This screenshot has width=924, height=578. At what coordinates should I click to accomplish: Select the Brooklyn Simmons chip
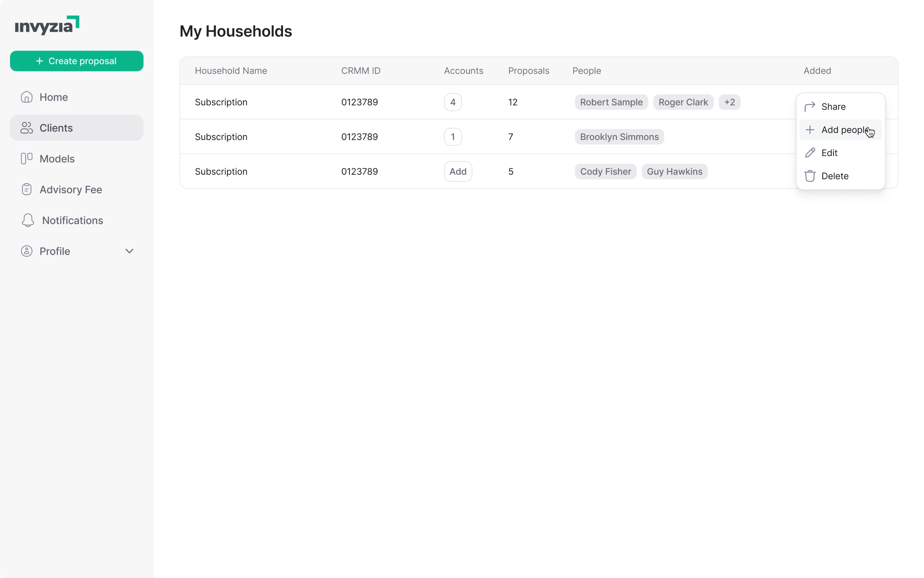tap(619, 137)
